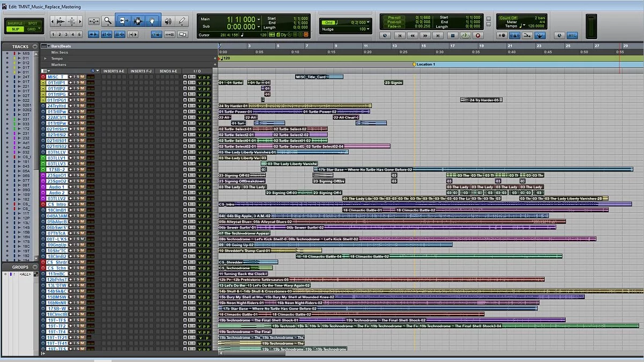
Task: Select the Scrubber speaker tool
Action: [x=167, y=21]
